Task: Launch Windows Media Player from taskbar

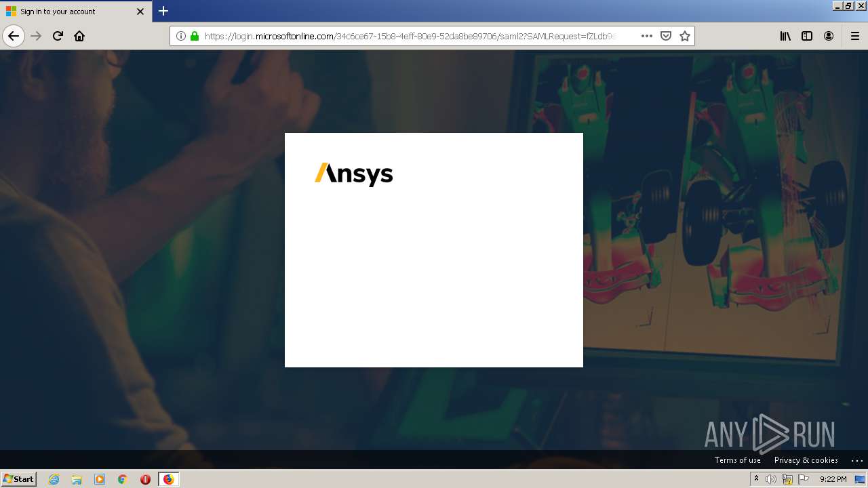Action: [x=100, y=479]
